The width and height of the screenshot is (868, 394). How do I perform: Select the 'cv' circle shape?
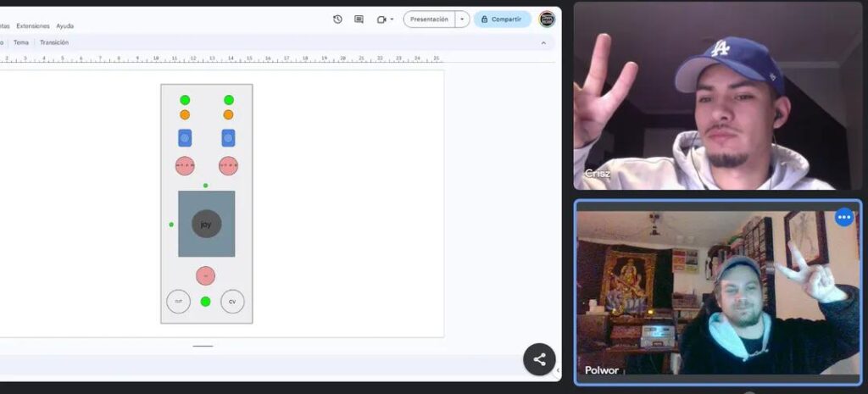[232, 302]
